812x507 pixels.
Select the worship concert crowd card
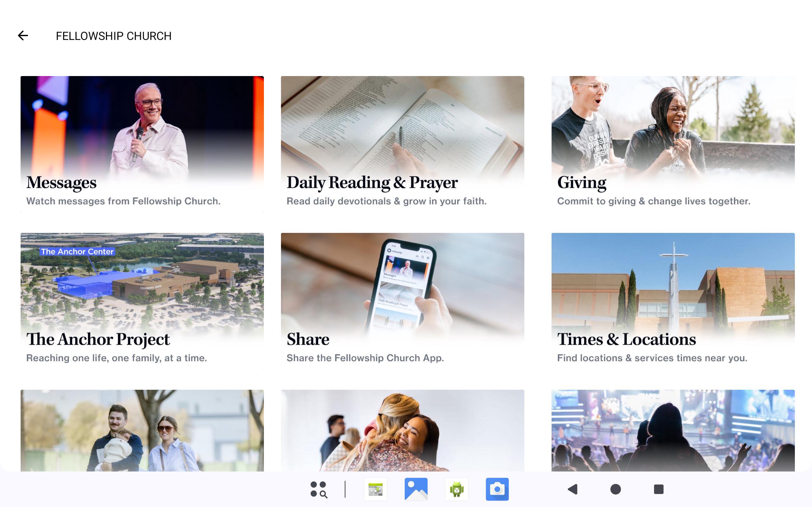(x=673, y=431)
